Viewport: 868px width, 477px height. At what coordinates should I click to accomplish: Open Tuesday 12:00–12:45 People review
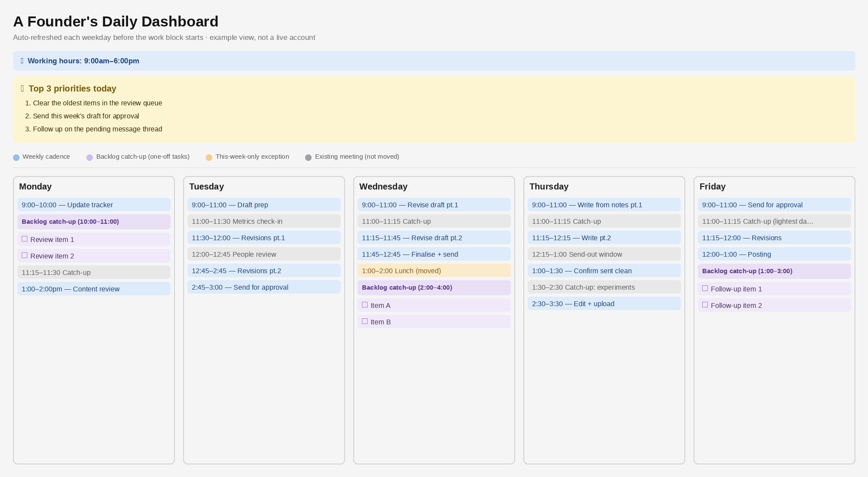pos(264,254)
